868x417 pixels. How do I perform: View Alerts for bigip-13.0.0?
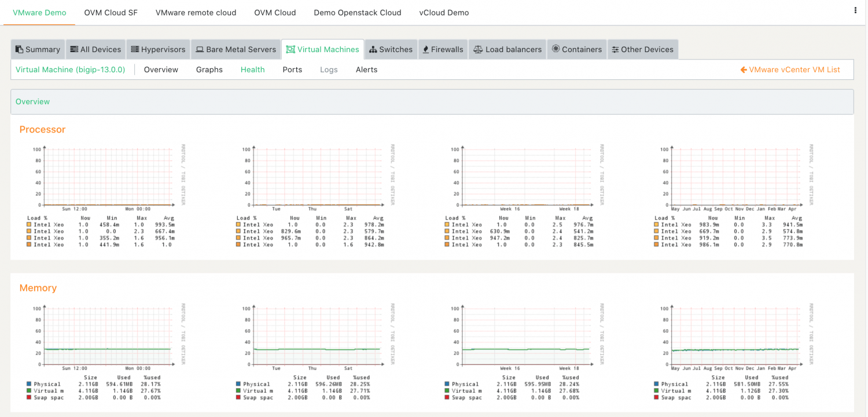pos(366,69)
